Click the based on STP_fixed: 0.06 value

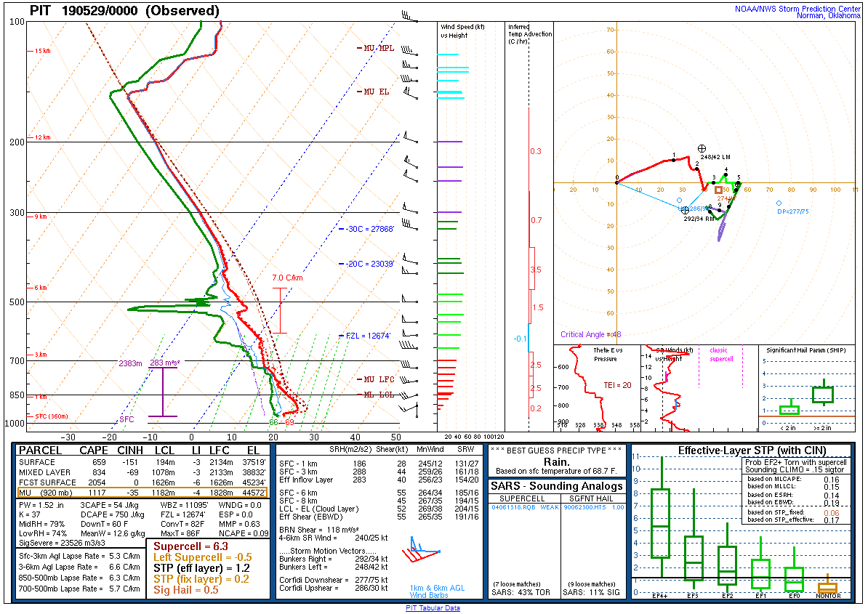(x=793, y=513)
